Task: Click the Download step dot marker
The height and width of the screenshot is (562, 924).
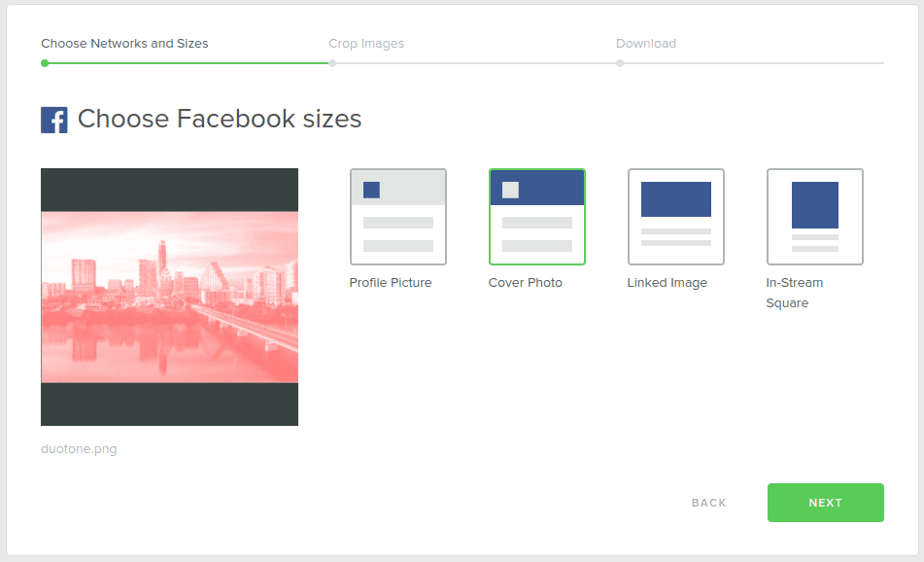Action: (x=620, y=63)
